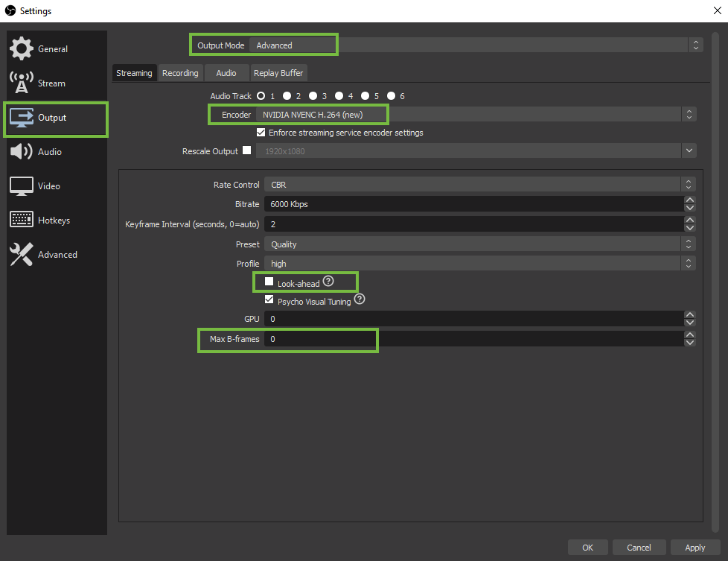This screenshot has height=561, width=728.
Task: Enable the Look-ahead checkbox
Action: click(x=269, y=282)
